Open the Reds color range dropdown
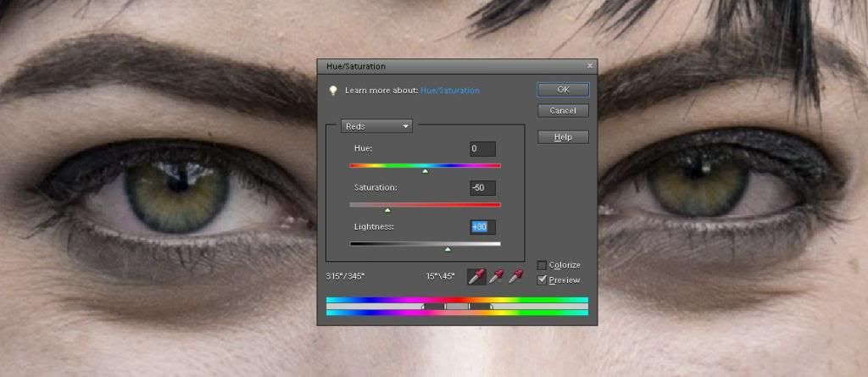The height and width of the screenshot is (377, 868). pyautogui.click(x=376, y=126)
